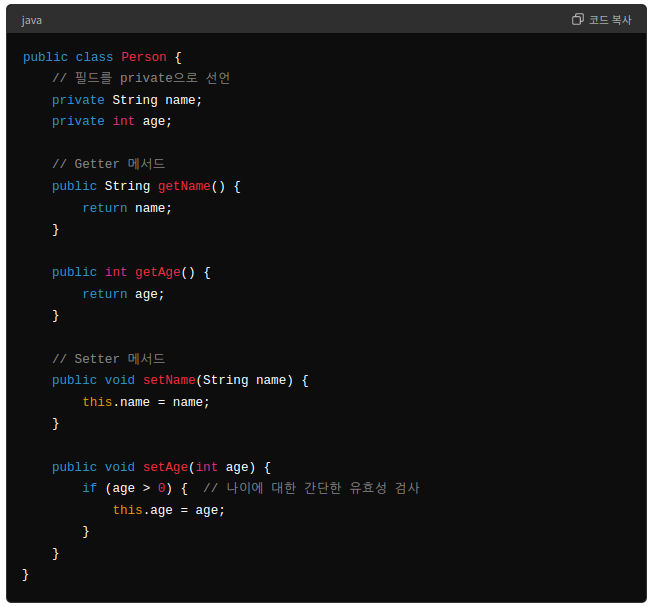Click the '(String name)' parameter text

point(244,380)
